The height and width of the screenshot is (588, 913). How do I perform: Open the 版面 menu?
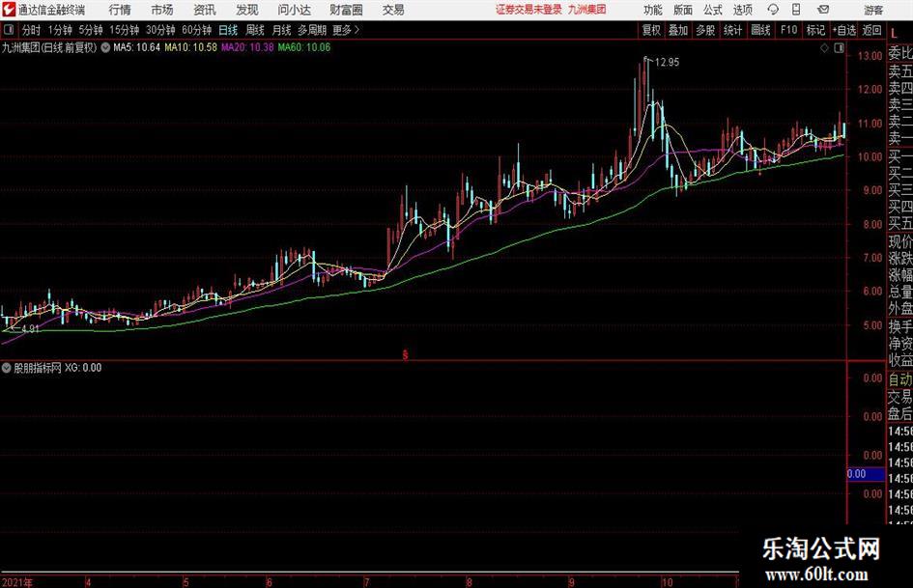(x=682, y=10)
